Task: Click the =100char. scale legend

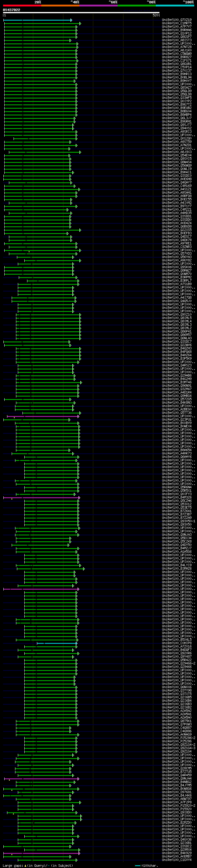Action: [146, 866]
